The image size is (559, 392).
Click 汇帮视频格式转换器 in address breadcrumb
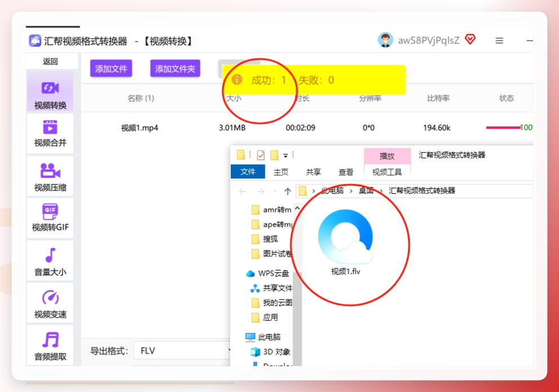click(x=422, y=191)
